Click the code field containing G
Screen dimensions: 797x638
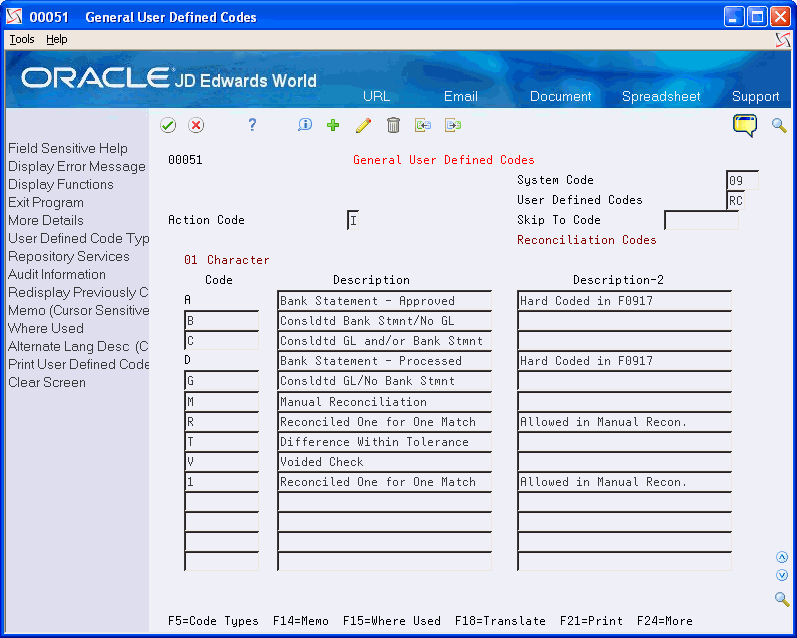tap(222, 381)
